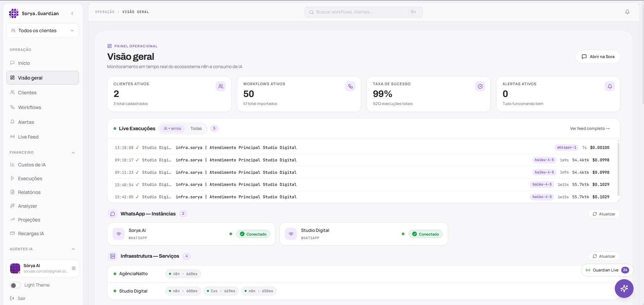
Task: Open Workflows in sidebar
Action: coord(43,107)
